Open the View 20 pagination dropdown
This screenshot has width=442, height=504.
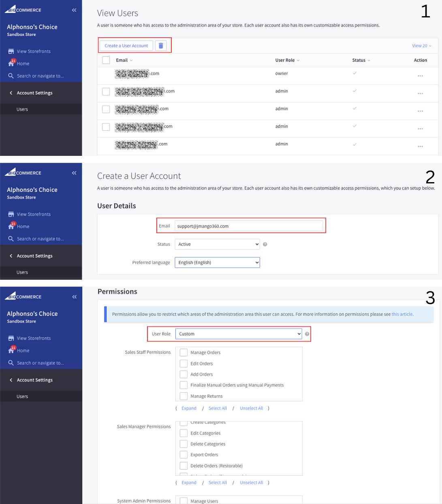click(421, 46)
